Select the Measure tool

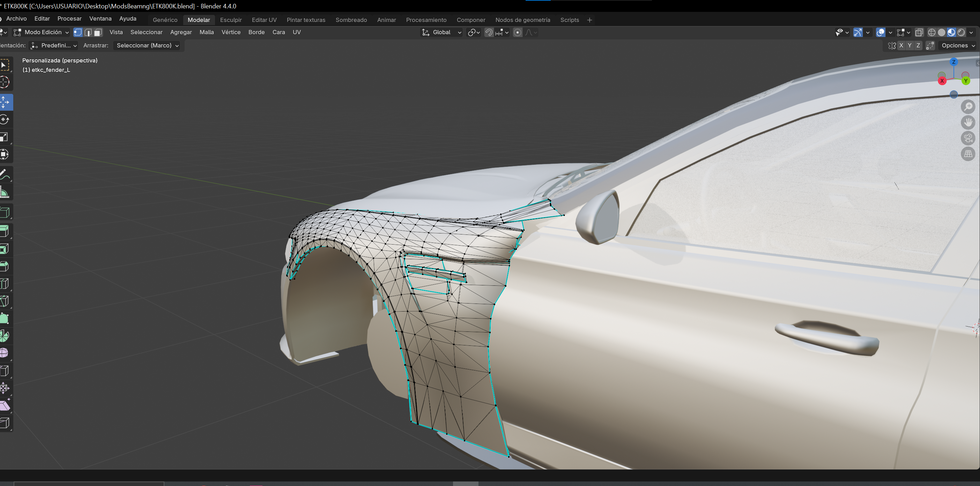pyautogui.click(x=5, y=193)
